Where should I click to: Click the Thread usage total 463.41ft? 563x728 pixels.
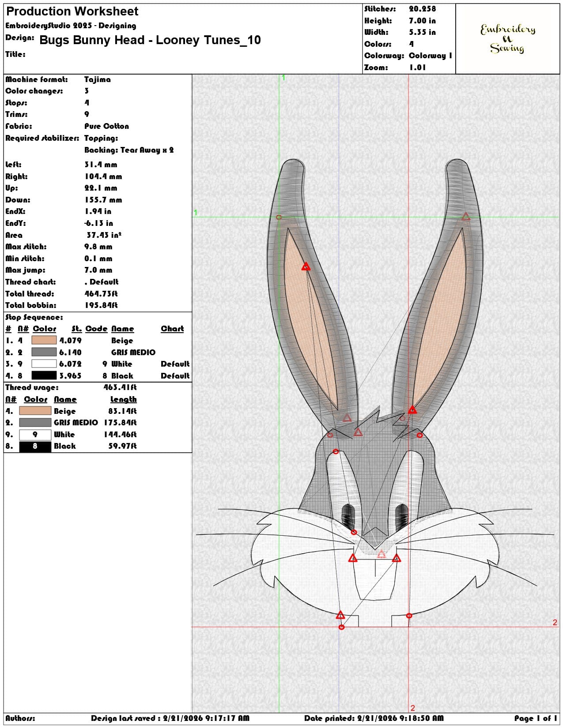[x=120, y=387]
